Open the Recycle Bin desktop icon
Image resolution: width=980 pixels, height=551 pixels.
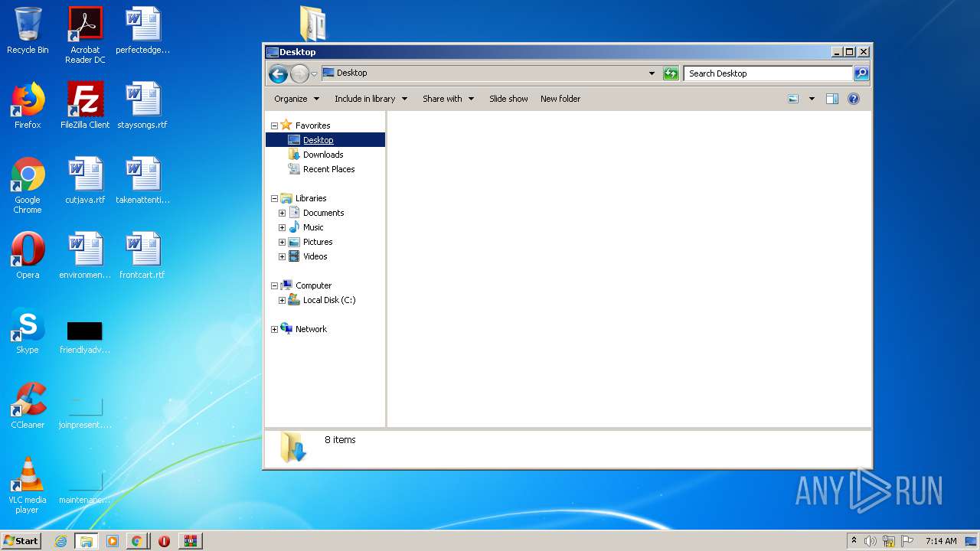28,31
